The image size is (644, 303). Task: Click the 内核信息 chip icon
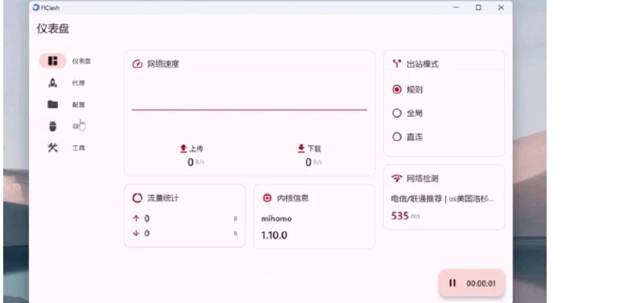[267, 198]
